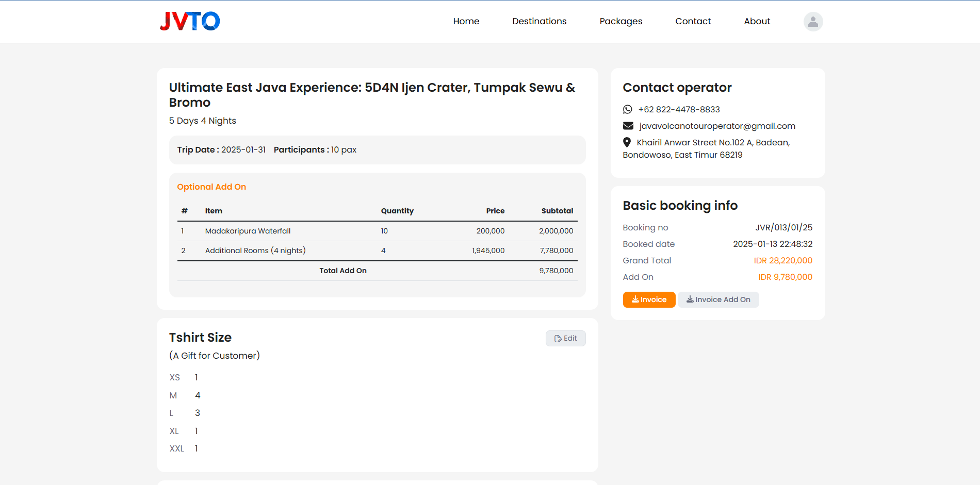Click the WhatsApp icon beside phone number

tap(627, 109)
